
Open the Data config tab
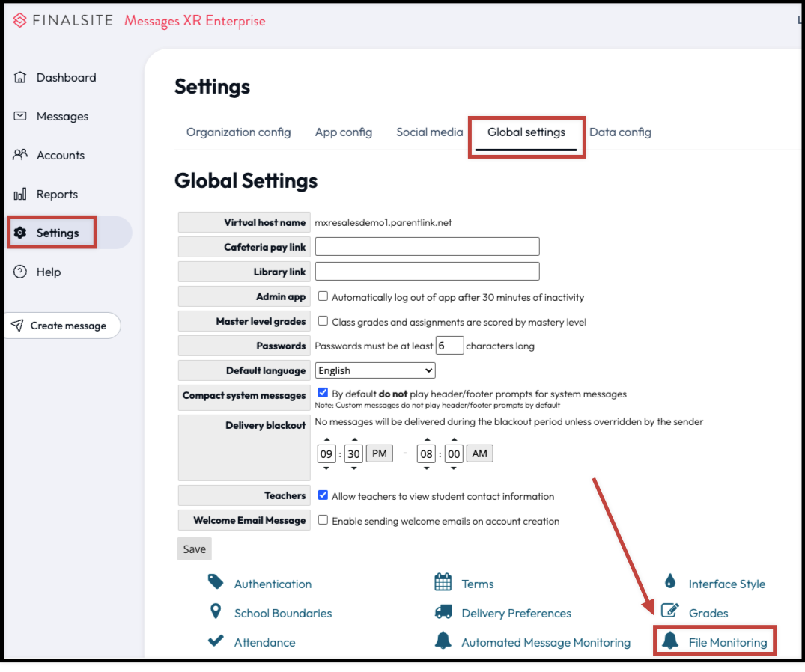pyautogui.click(x=621, y=132)
